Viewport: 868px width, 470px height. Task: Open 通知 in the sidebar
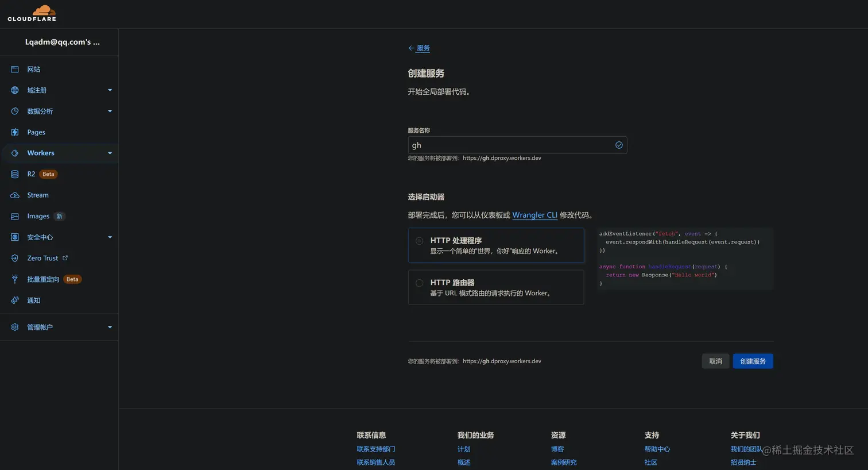(x=34, y=300)
